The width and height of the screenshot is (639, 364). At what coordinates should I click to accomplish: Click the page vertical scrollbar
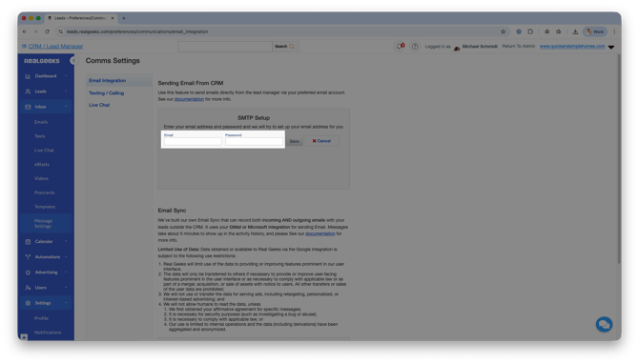(619, 159)
